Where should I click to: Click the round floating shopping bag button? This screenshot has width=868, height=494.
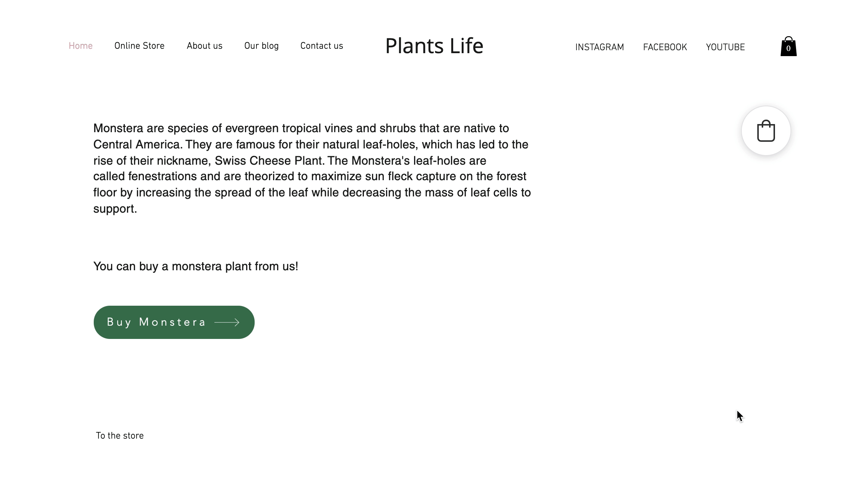coord(766,131)
